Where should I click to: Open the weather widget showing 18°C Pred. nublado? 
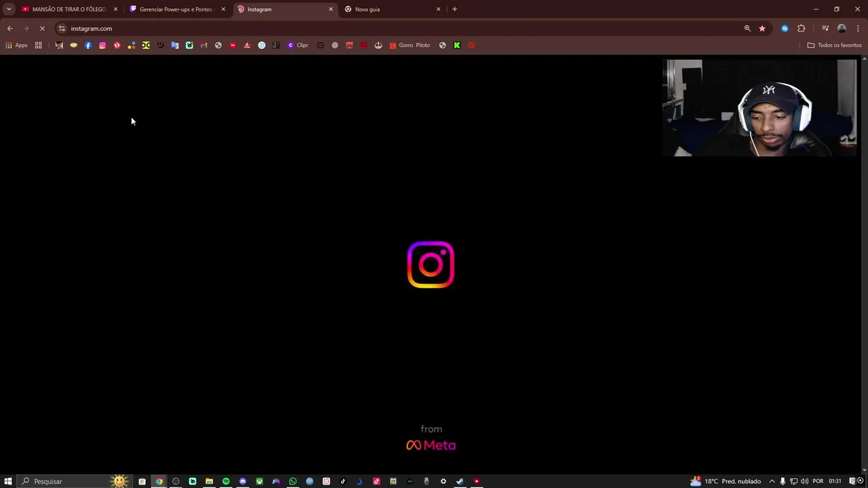(x=726, y=481)
